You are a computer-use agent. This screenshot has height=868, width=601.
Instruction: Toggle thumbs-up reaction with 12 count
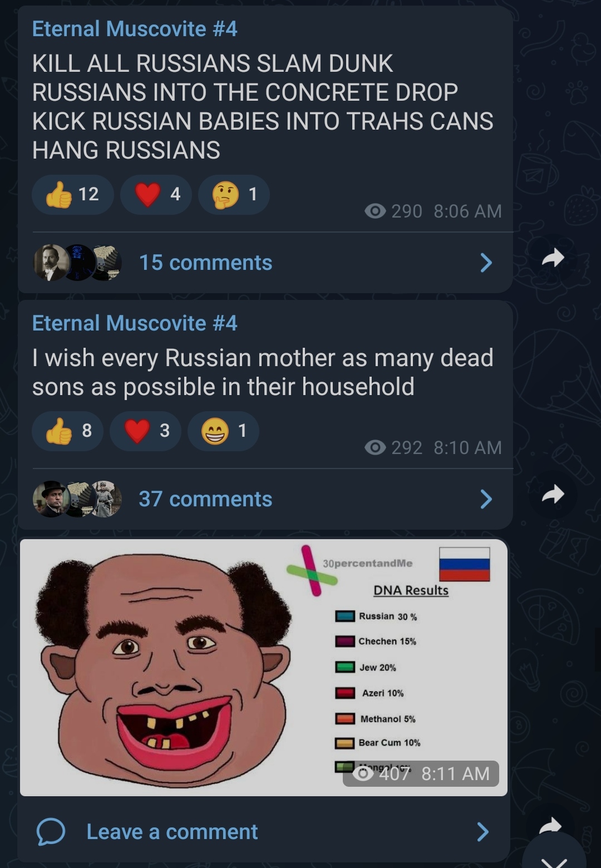click(73, 195)
